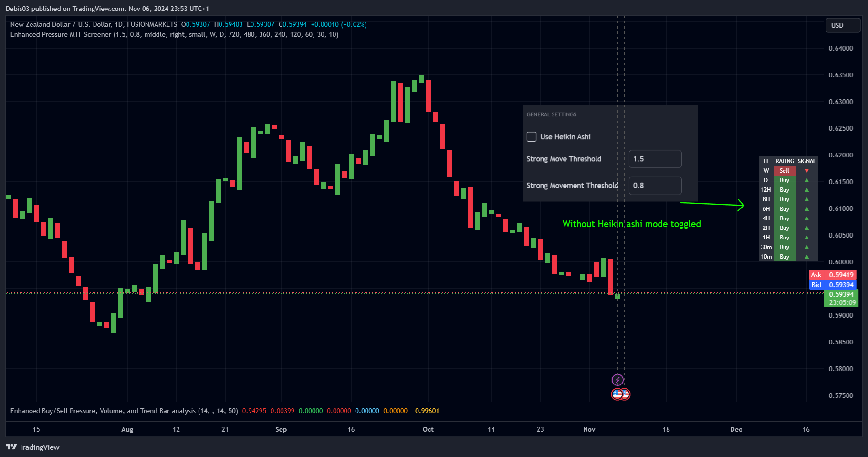Click the -0.99601 indicator value
This screenshot has height=457, width=868.
coord(426,411)
